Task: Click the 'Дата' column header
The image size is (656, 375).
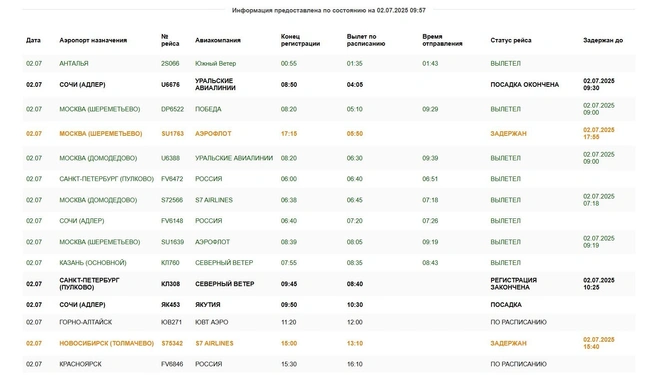Action: click(x=33, y=40)
